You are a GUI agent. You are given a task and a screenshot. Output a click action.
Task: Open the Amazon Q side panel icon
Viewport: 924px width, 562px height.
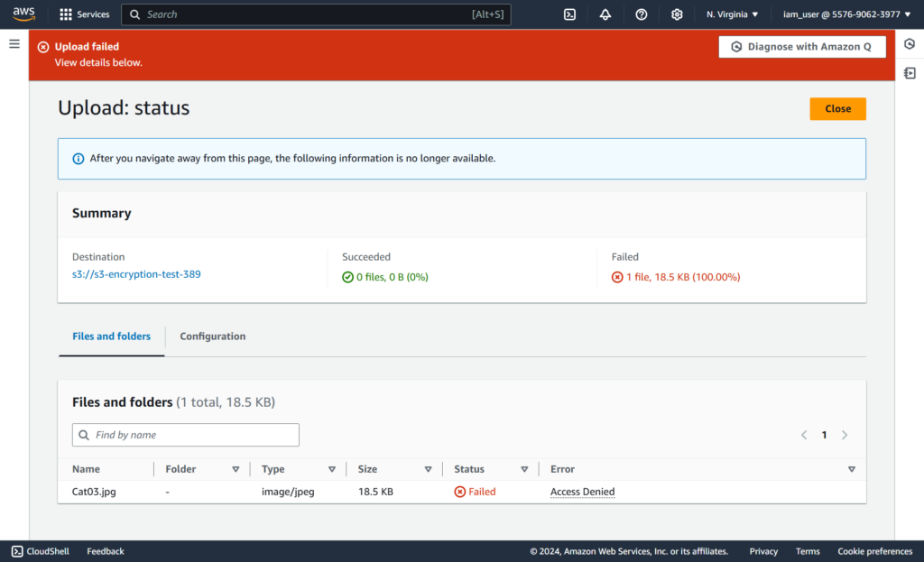[910, 44]
